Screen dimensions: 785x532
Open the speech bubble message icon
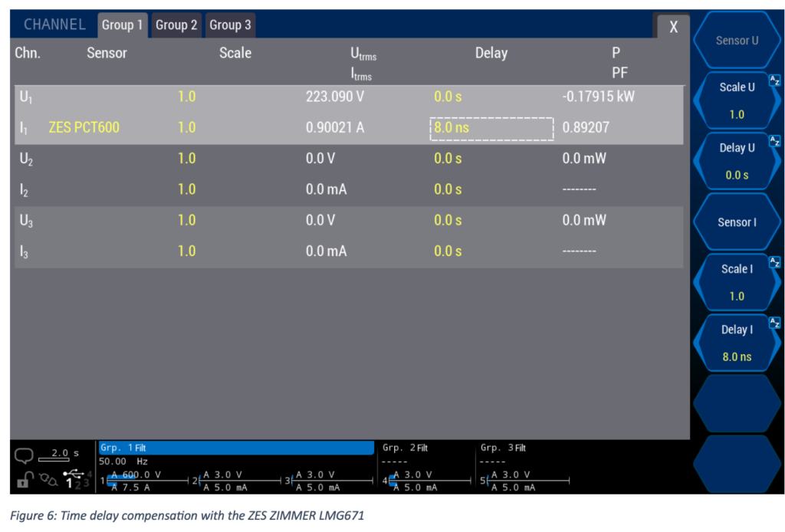click(x=24, y=455)
